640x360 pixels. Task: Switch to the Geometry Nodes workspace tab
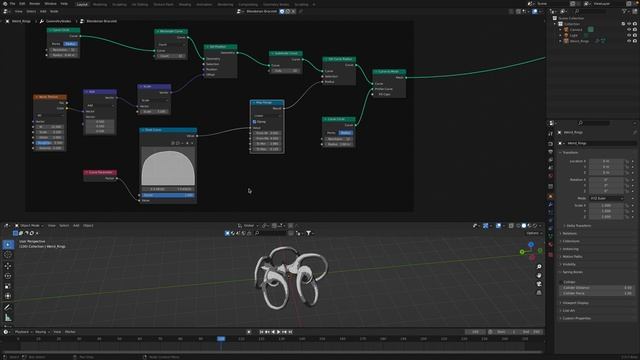pyautogui.click(x=276, y=4)
